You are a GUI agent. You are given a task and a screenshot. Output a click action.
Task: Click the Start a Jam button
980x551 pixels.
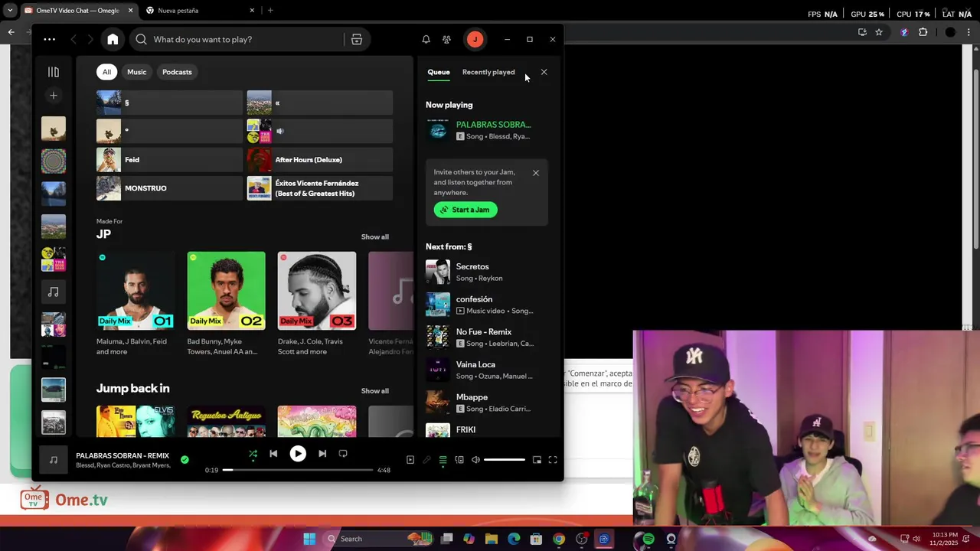(x=465, y=210)
